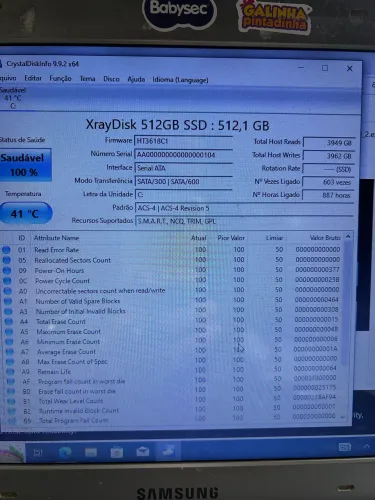
Task: Click status circle of Number of Initial Invalid Blocks
Action: [x=8, y=311]
